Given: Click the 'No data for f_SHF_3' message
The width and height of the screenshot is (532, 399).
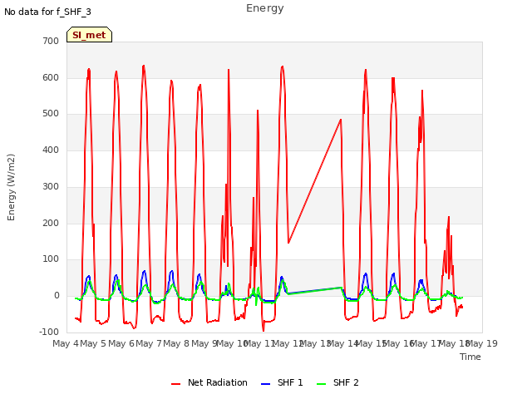Looking at the screenshot, I should coord(48,12).
